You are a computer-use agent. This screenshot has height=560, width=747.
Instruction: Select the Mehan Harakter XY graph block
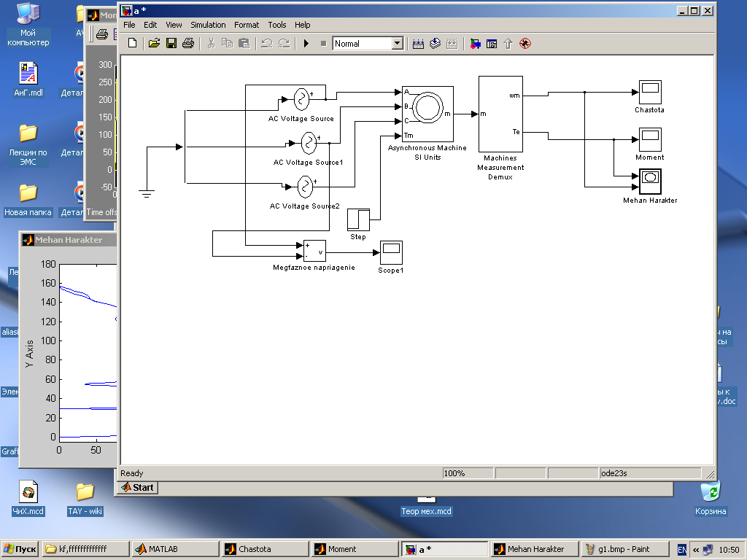click(650, 182)
